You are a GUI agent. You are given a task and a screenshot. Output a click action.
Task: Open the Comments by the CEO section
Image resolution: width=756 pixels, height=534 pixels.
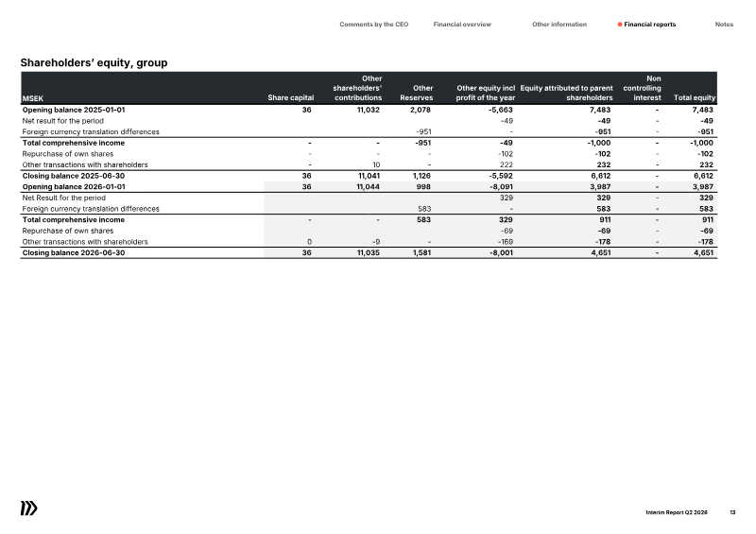click(x=373, y=25)
